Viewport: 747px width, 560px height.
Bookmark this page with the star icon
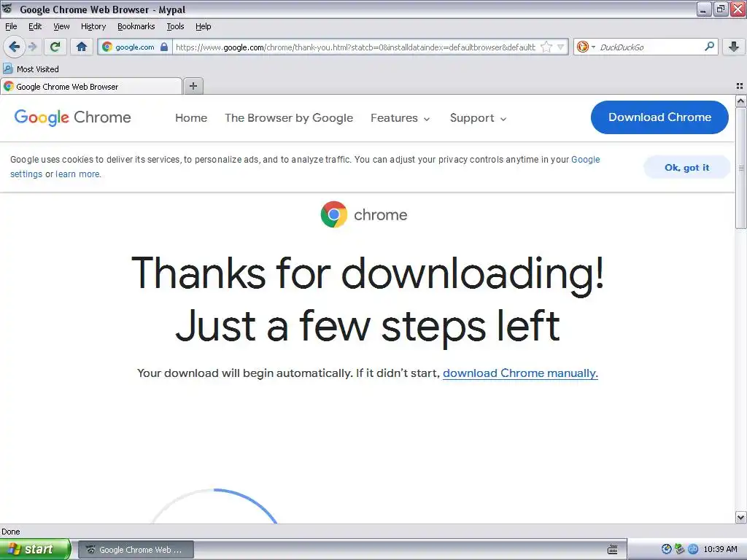(546, 47)
